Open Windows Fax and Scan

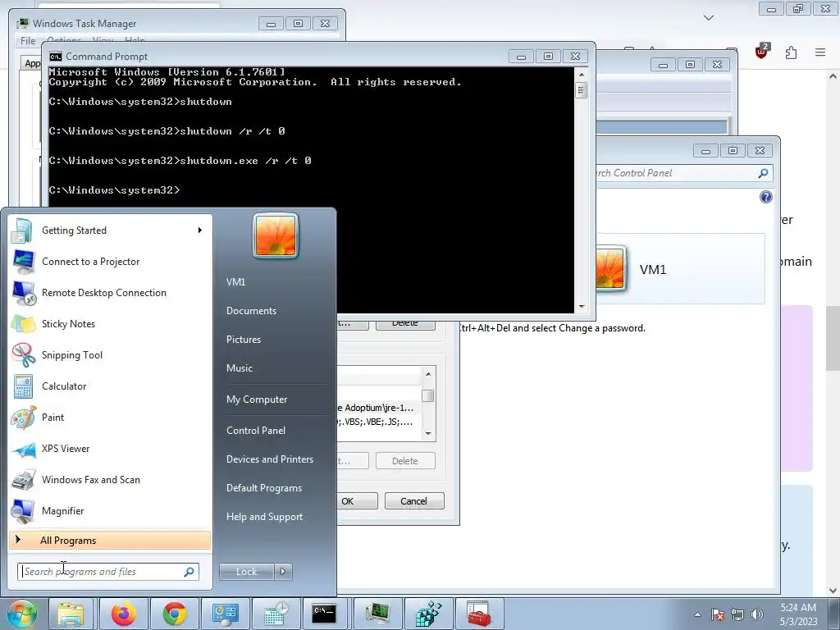[x=110, y=479]
